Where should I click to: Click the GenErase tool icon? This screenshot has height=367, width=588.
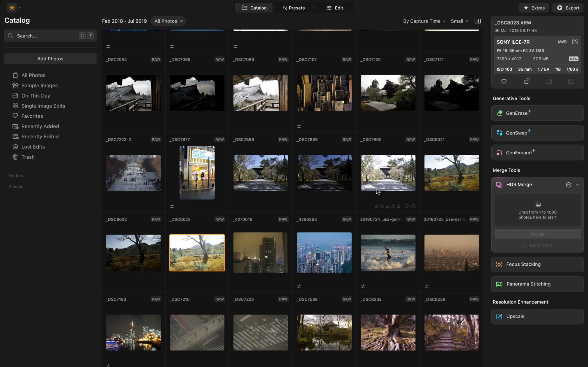tap(500, 113)
